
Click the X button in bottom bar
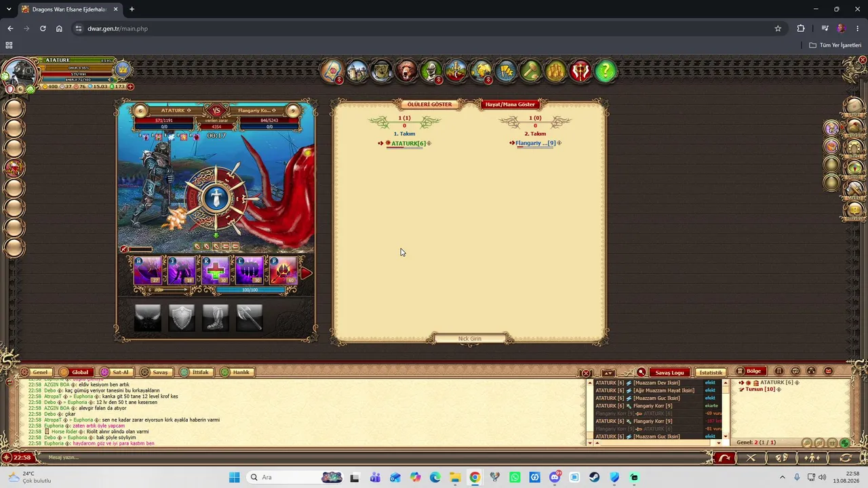coord(751,458)
